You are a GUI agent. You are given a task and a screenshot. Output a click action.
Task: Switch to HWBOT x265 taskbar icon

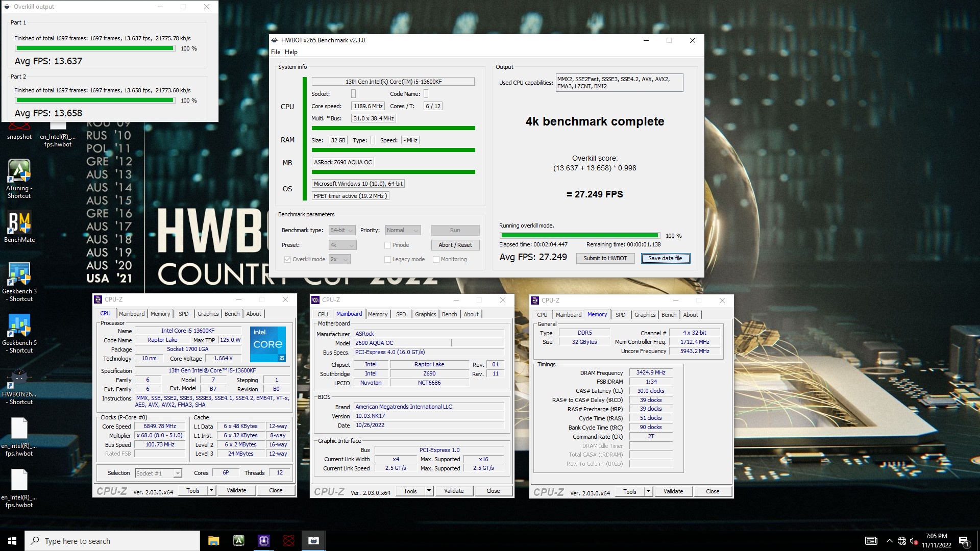[x=313, y=541]
